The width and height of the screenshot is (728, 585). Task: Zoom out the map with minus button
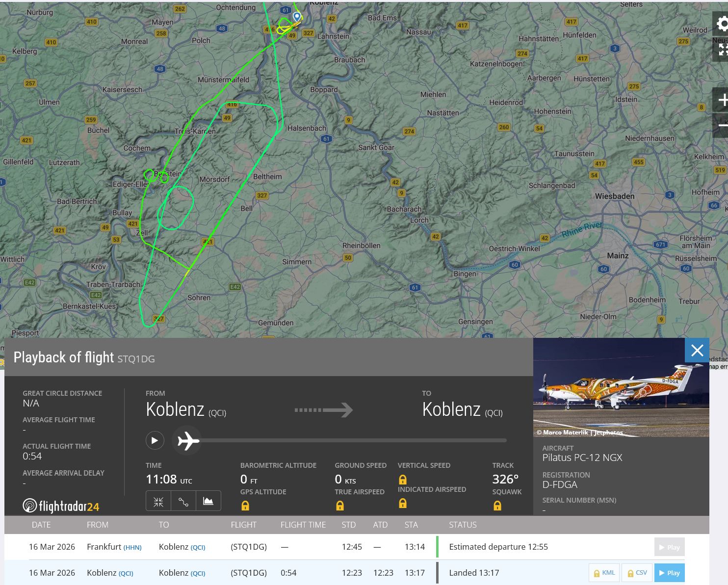[722, 126]
